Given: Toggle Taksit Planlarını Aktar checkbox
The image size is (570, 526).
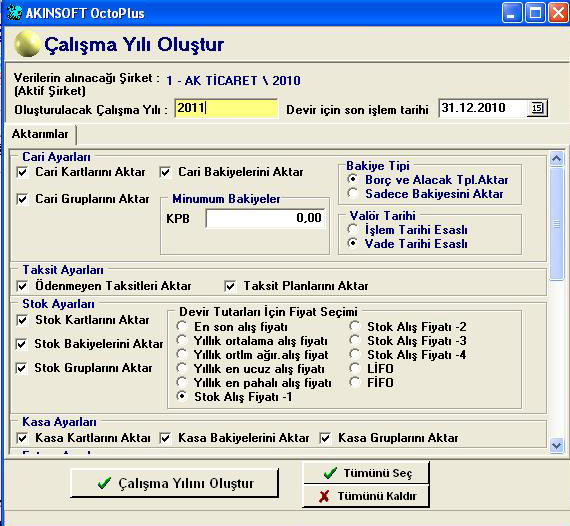Looking at the screenshot, I should 230,286.
